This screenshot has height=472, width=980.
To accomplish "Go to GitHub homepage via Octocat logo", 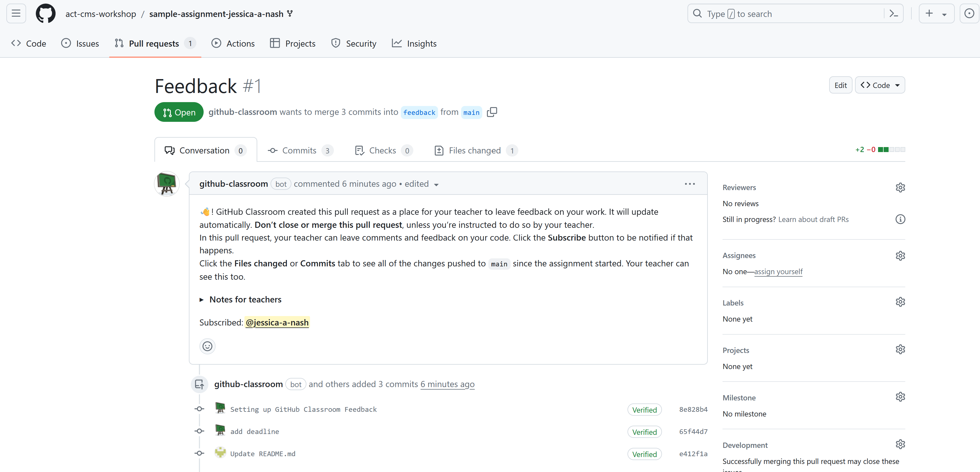I will [x=46, y=14].
